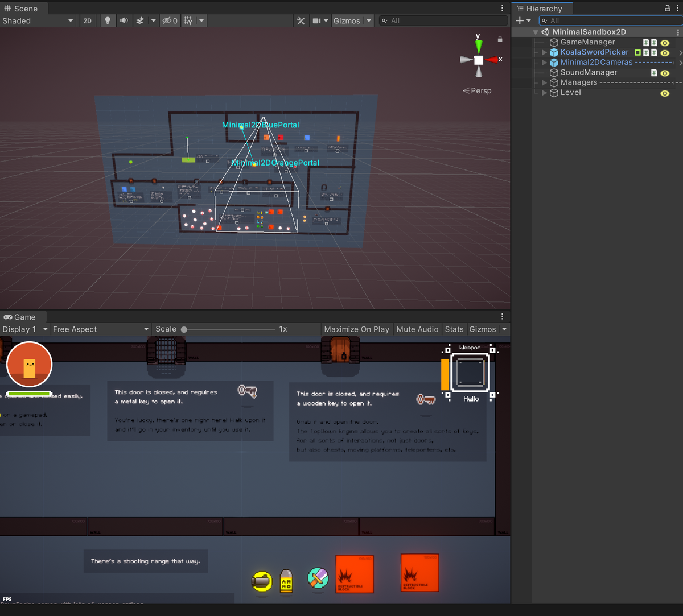Select SoundManager in the Hierarchy
This screenshot has height=616, width=683.
pos(589,72)
